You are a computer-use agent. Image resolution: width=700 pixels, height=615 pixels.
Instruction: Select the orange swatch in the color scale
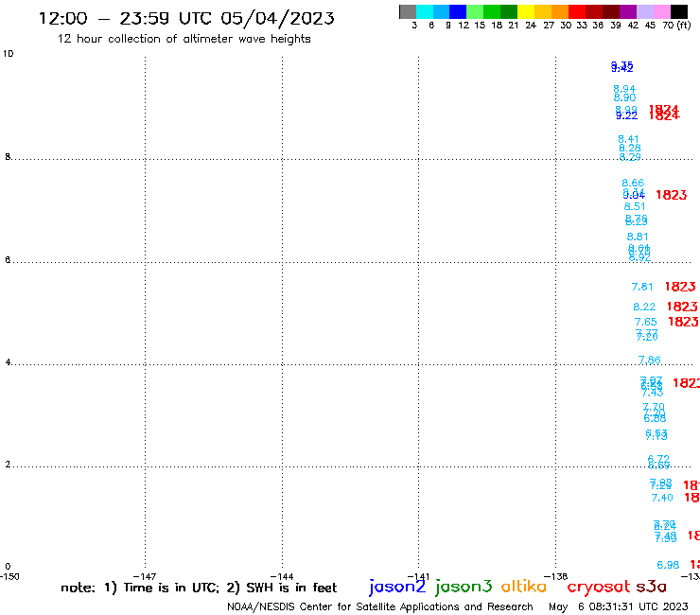click(560, 11)
